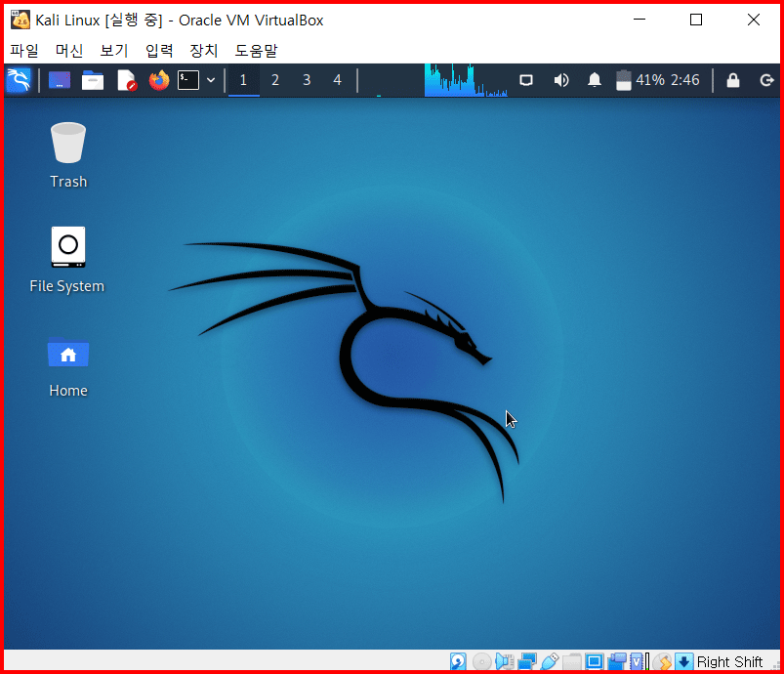Select the Home folder desktop icon
The height and width of the screenshot is (674, 784).
click(x=68, y=366)
